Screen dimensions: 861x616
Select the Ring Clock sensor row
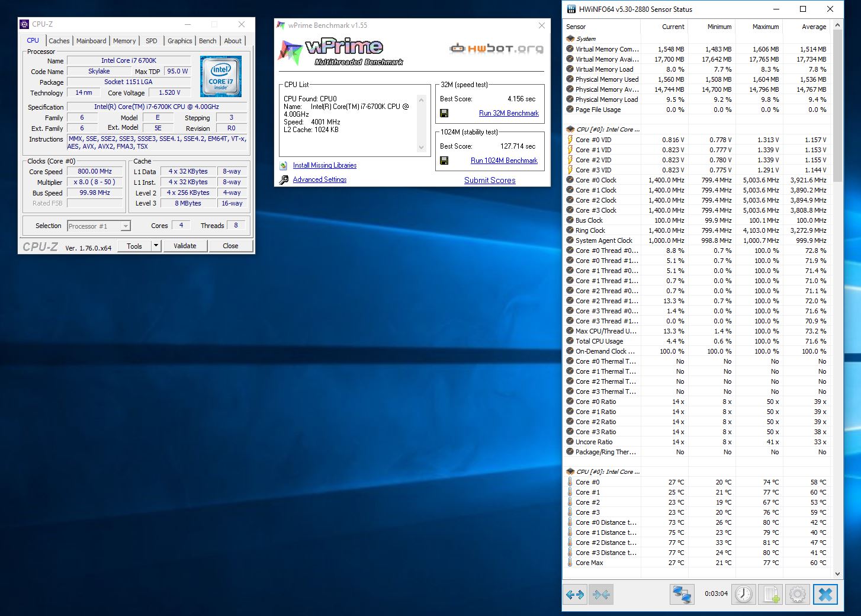click(698, 230)
